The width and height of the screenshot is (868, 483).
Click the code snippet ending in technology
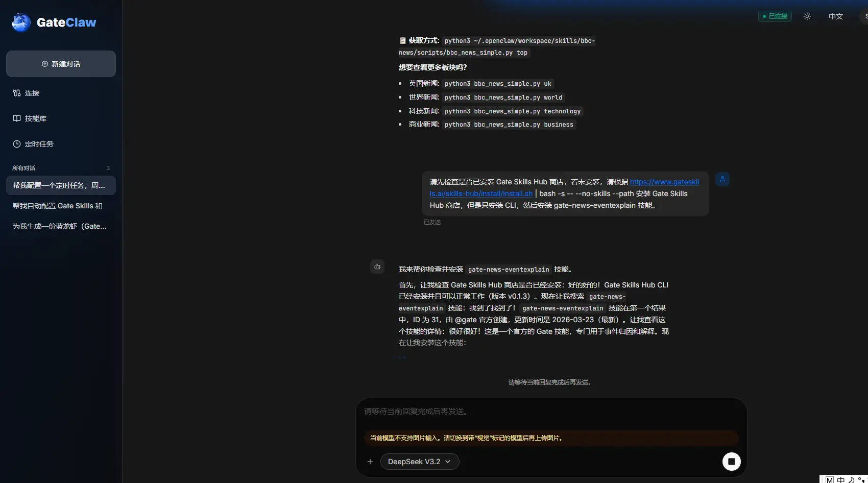click(x=513, y=111)
